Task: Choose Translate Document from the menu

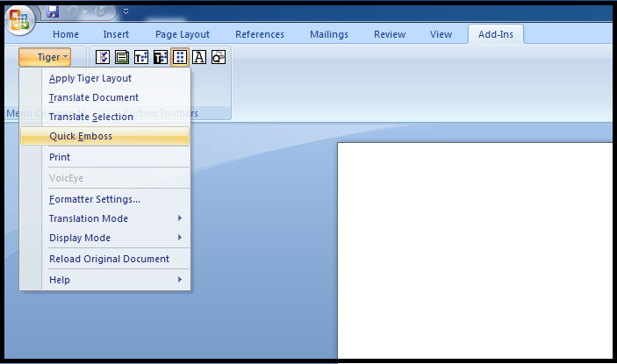Action: tap(94, 97)
